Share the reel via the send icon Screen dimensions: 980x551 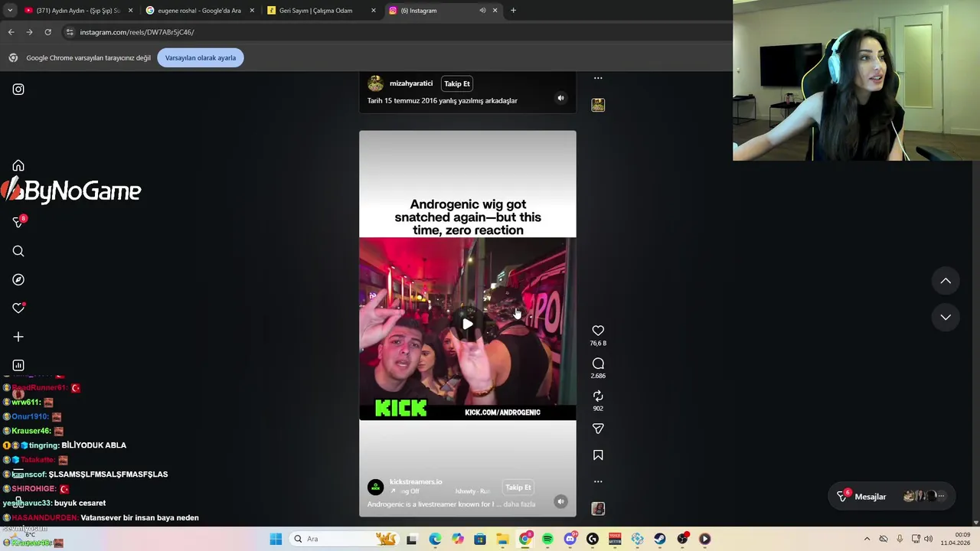pos(598,429)
